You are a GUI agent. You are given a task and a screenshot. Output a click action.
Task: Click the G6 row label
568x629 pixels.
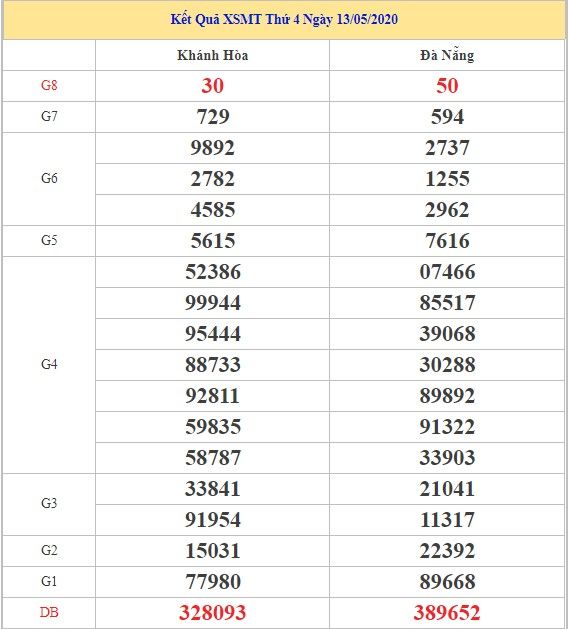pyautogui.click(x=49, y=178)
